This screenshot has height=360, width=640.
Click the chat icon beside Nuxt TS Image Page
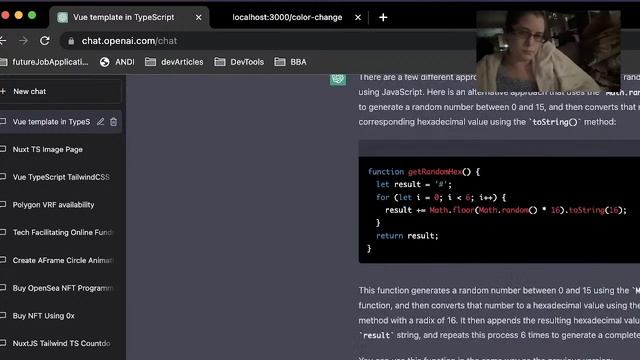(3, 149)
